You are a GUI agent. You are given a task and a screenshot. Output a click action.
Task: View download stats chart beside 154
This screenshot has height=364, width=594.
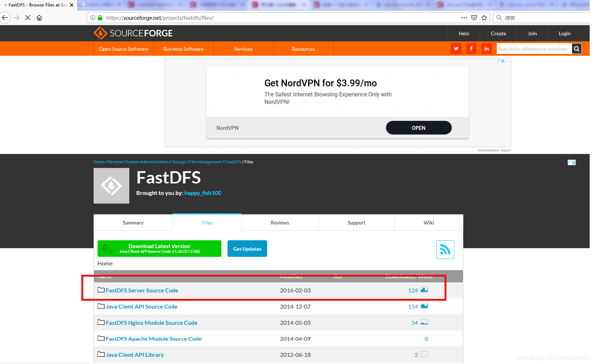pyautogui.click(x=424, y=306)
